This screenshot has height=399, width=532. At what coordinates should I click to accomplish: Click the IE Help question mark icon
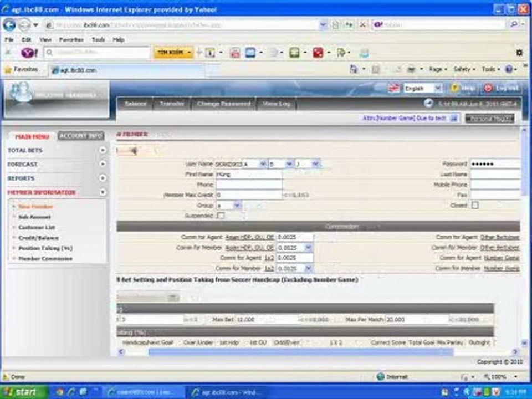click(x=509, y=69)
